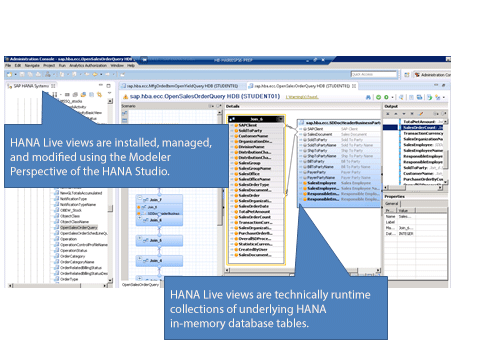The image size is (480, 360).
Task: Click the yellow Back navigation arrow icon
Action: coord(95,74)
